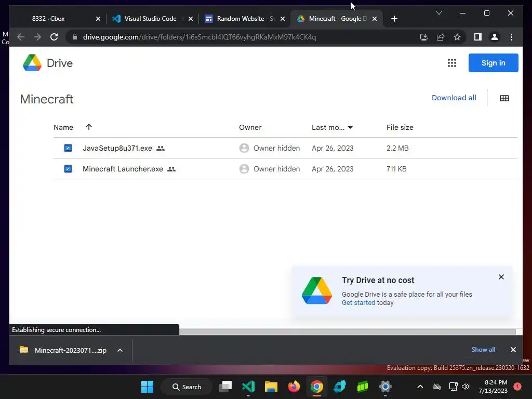This screenshot has width=532, height=399.
Task: Show hidden system tray icons
Action: [420, 387]
